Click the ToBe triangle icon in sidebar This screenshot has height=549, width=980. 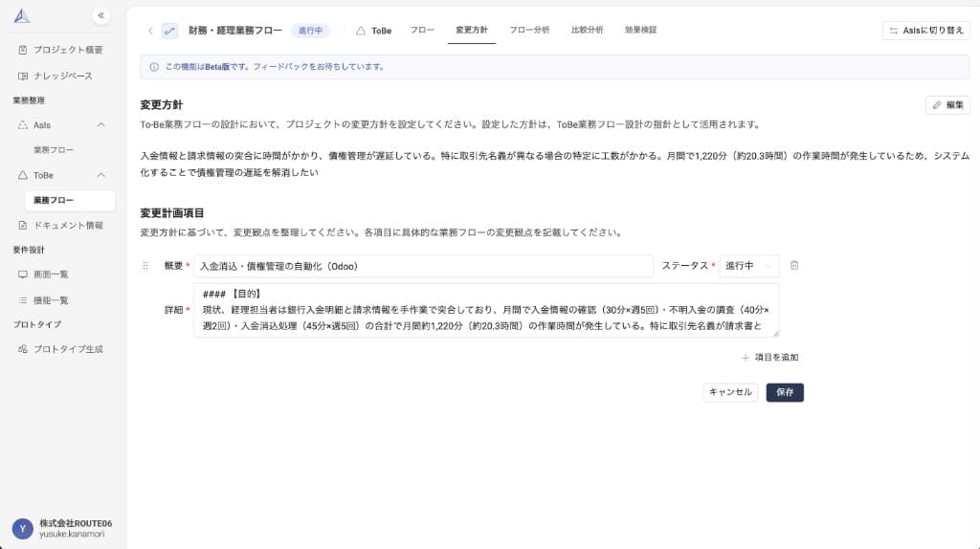tap(23, 175)
